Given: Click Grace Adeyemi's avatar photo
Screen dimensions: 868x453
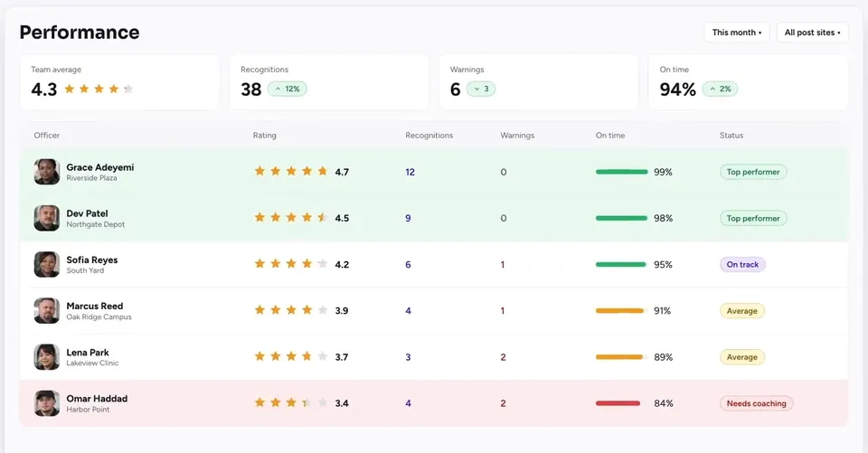Looking at the screenshot, I should point(46,172).
